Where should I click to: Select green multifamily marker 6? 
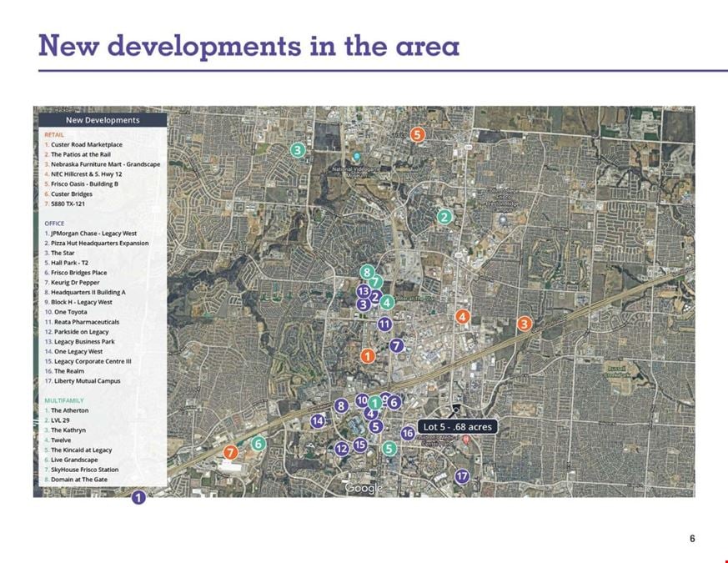(x=259, y=444)
